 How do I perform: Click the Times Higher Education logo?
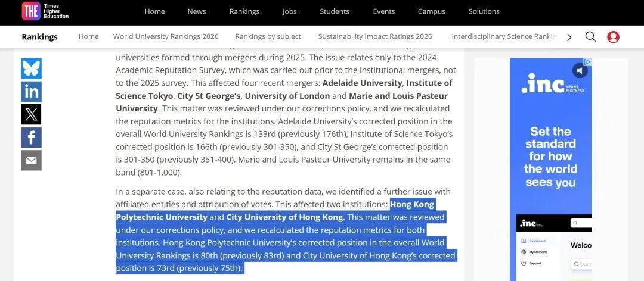45,11
